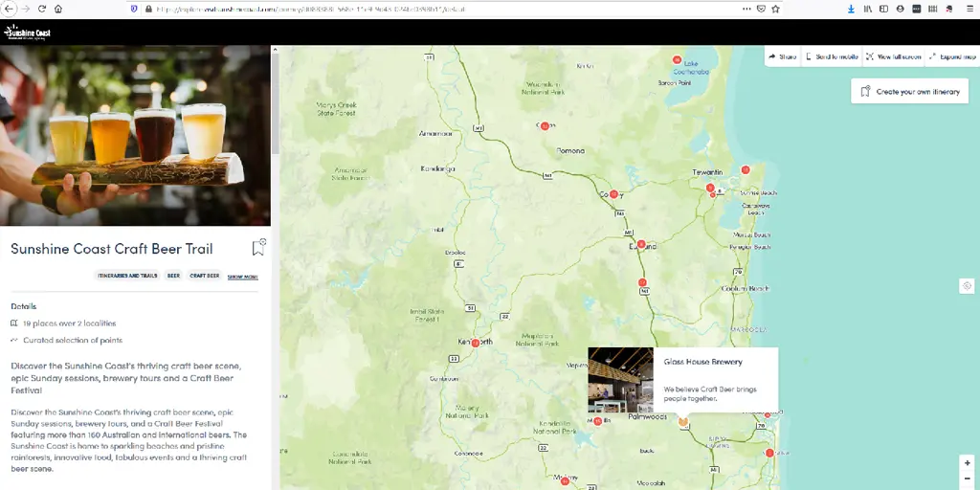The height and width of the screenshot is (490, 980).
Task: Expand tags with Show more link
Action: coord(242,277)
